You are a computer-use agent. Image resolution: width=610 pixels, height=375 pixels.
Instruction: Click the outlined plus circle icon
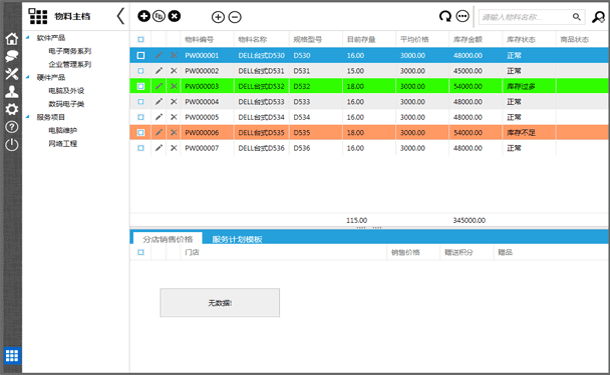pyautogui.click(x=218, y=17)
